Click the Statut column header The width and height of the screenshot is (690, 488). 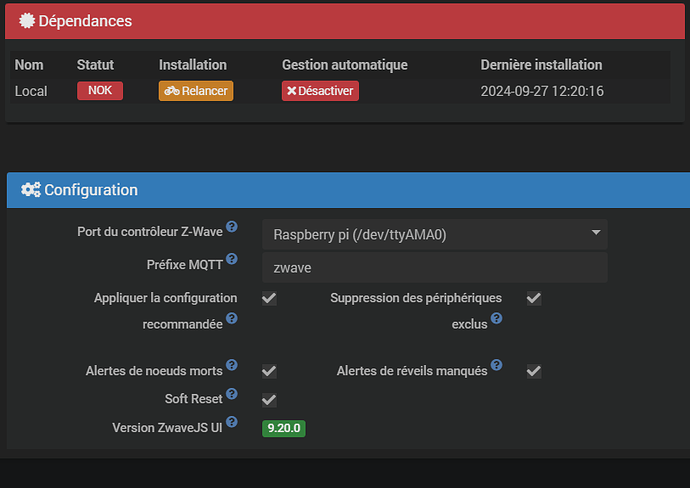click(x=95, y=65)
